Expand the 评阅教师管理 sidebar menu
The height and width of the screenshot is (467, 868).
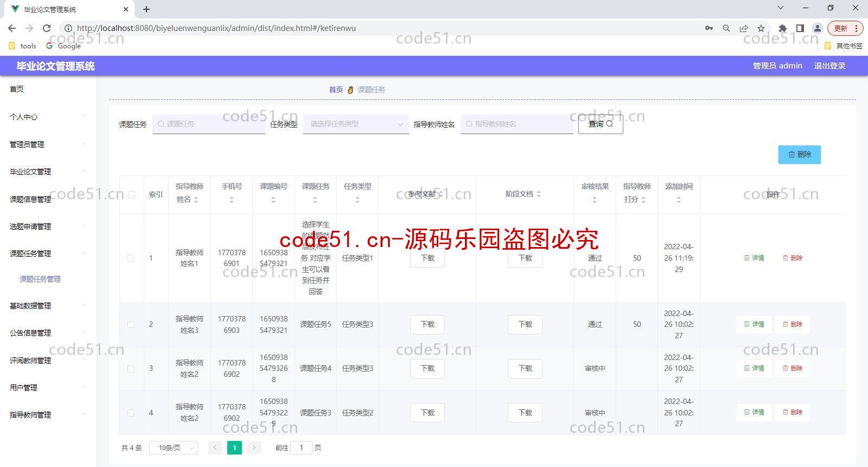[x=48, y=360]
